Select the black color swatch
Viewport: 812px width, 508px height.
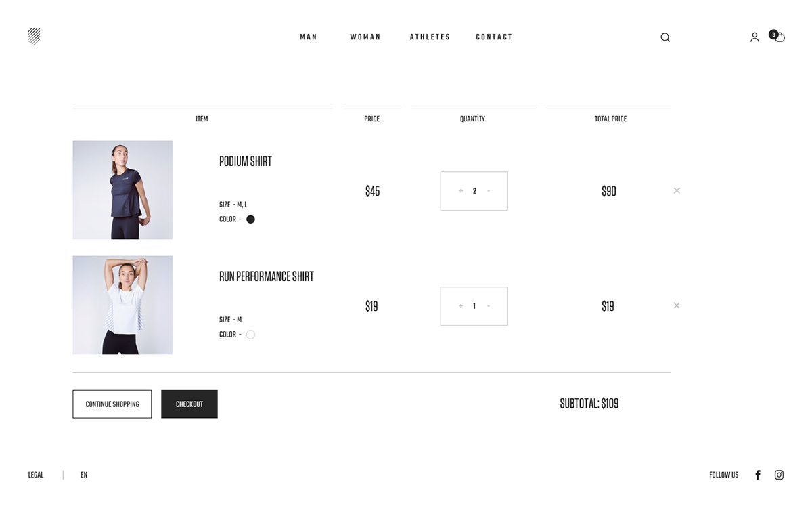[x=250, y=219]
